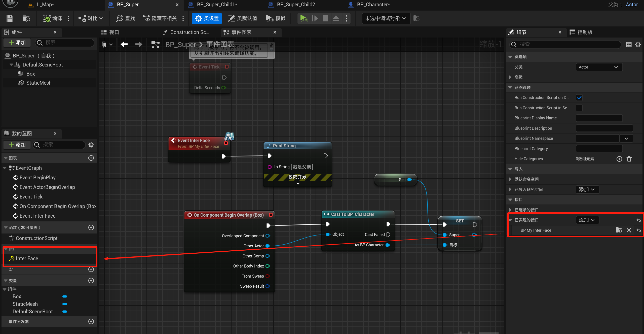Click the X to remove BP My Inter Face
The height and width of the screenshot is (334, 644).
click(x=629, y=230)
